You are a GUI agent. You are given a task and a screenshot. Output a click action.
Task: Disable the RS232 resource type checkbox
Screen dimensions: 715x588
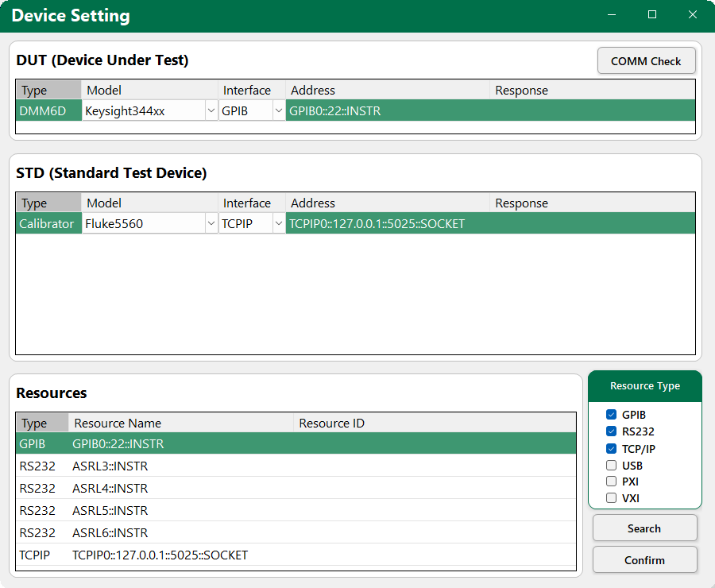pyautogui.click(x=611, y=431)
